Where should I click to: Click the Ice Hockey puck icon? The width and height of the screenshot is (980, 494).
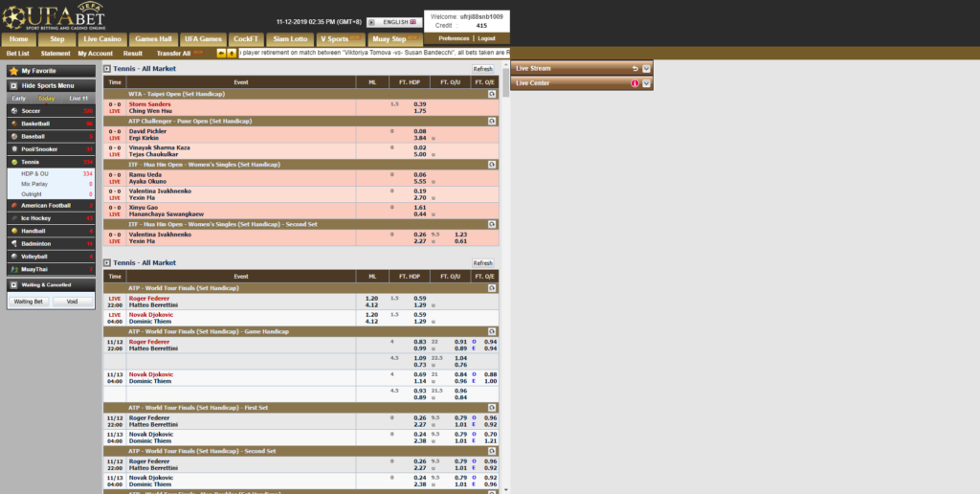point(14,218)
